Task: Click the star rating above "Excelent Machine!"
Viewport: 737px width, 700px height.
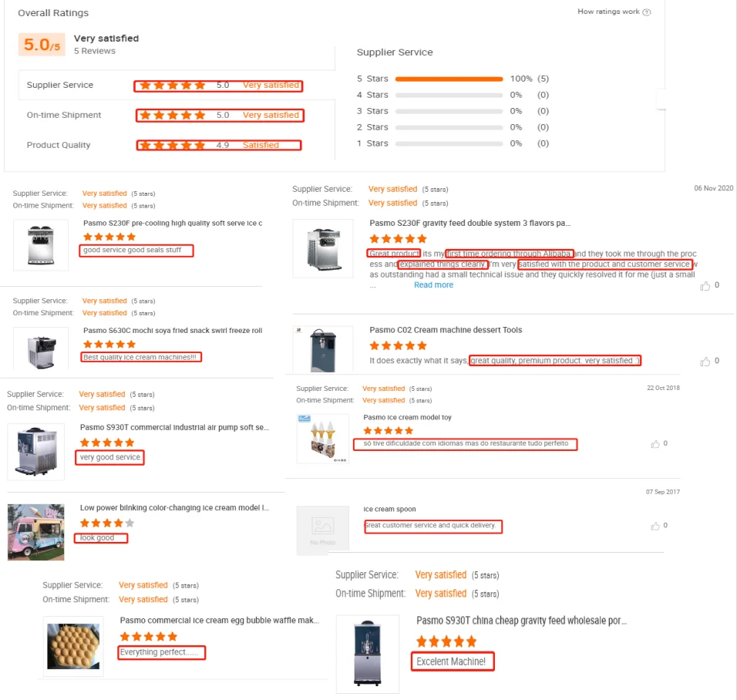Action: click(446, 641)
